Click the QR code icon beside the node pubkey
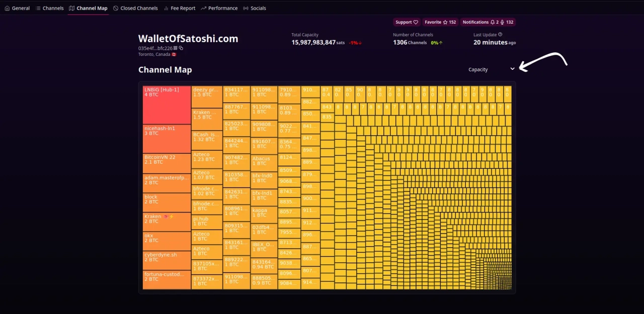 coord(175,48)
